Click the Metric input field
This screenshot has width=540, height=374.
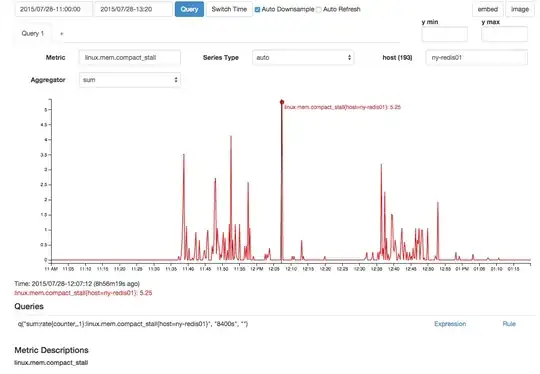tap(130, 58)
